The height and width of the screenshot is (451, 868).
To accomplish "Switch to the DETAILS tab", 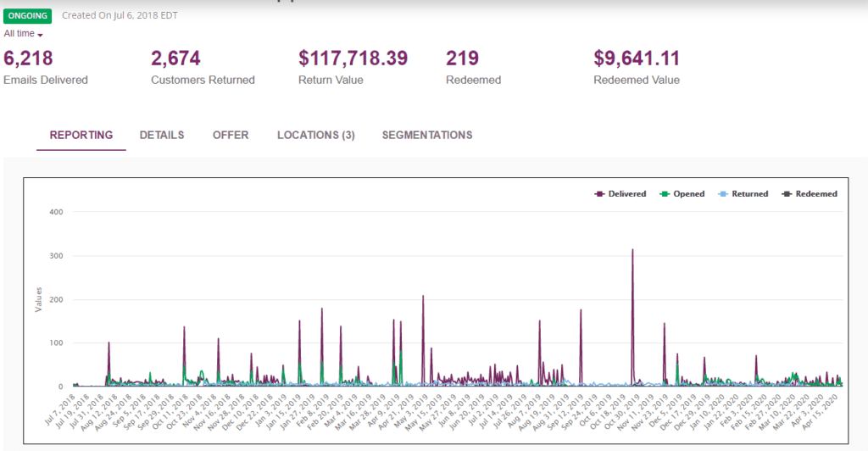I will (x=161, y=135).
